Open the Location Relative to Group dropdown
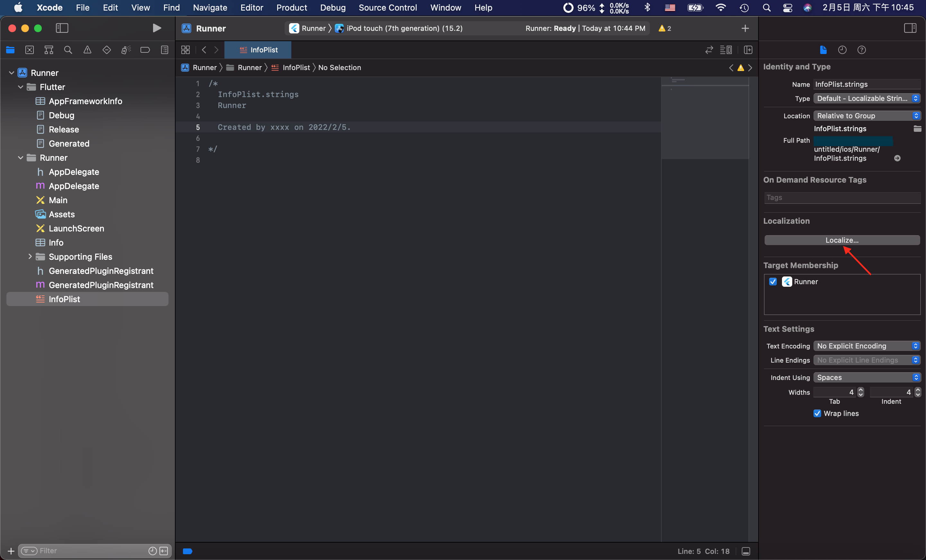 click(867, 116)
